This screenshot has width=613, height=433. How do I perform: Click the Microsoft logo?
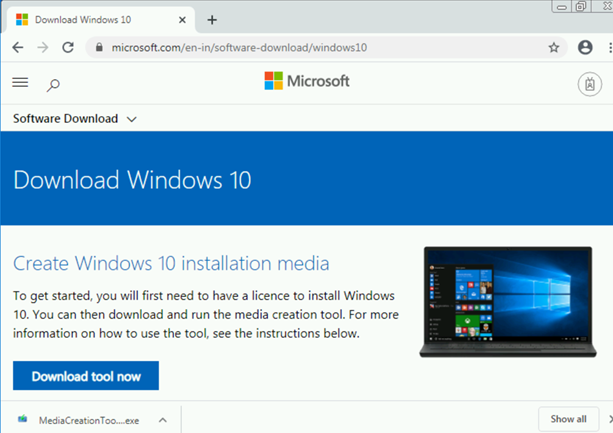click(x=307, y=81)
